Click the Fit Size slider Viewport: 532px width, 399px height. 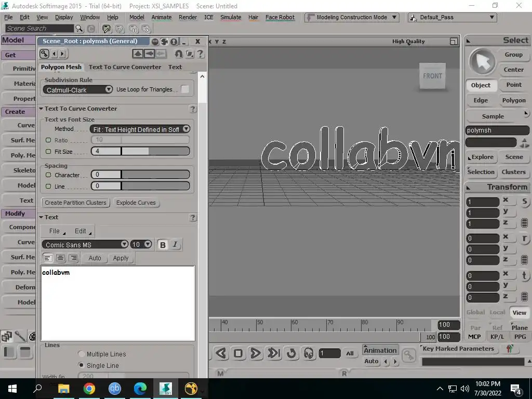(155, 151)
